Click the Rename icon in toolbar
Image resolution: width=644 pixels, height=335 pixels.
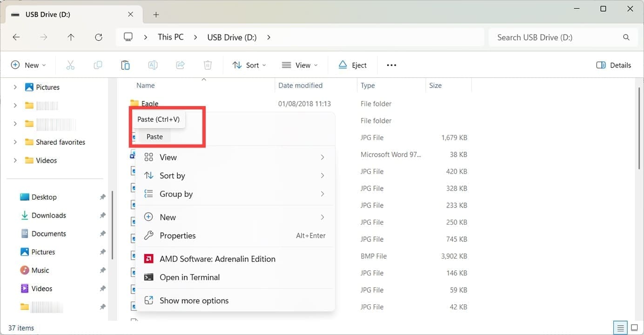[153, 65]
